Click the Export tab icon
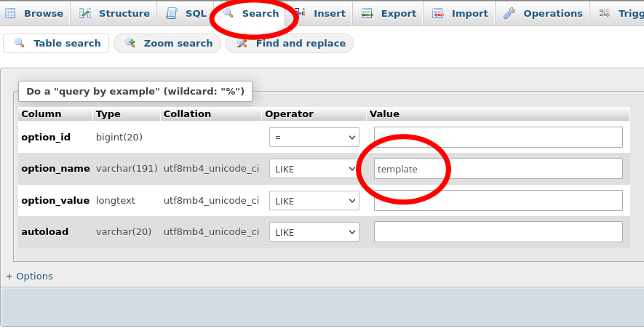 point(367,13)
